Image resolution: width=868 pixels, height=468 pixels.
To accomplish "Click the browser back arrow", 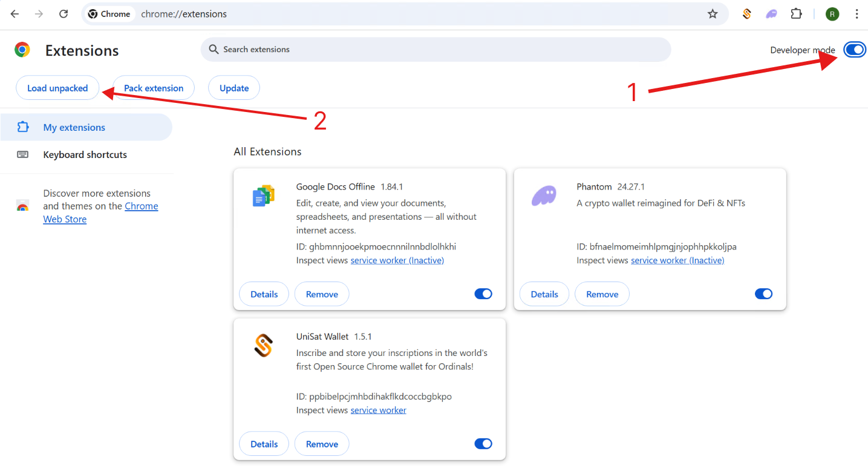I will pyautogui.click(x=15, y=14).
